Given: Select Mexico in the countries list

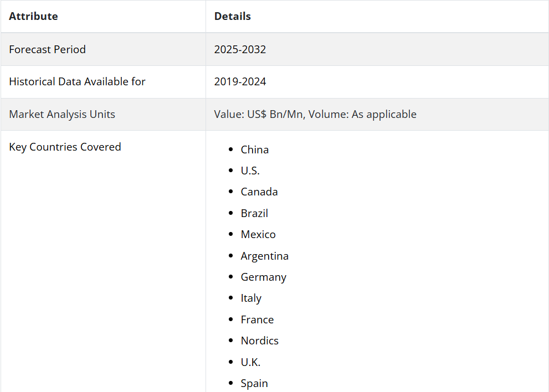Looking at the screenshot, I should click(x=258, y=235).
